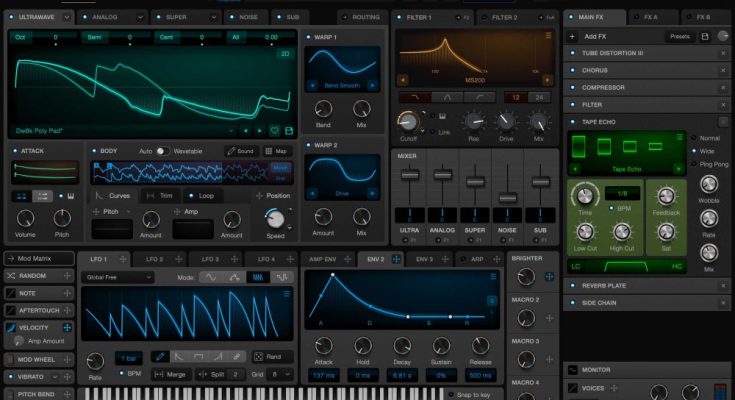Select the pencil draw tool in LFO 1
735x400 pixels.
pyautogui.click(x=160, y=356)
